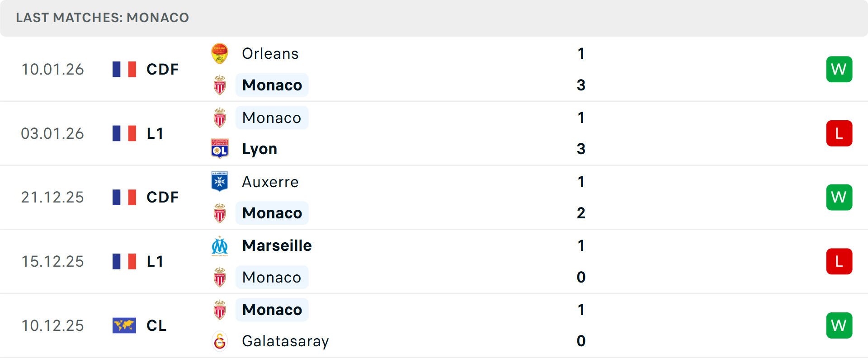This screenshot has width=868, height=358.
Task: Click the Orleans club crest icon
Action: 220,54
